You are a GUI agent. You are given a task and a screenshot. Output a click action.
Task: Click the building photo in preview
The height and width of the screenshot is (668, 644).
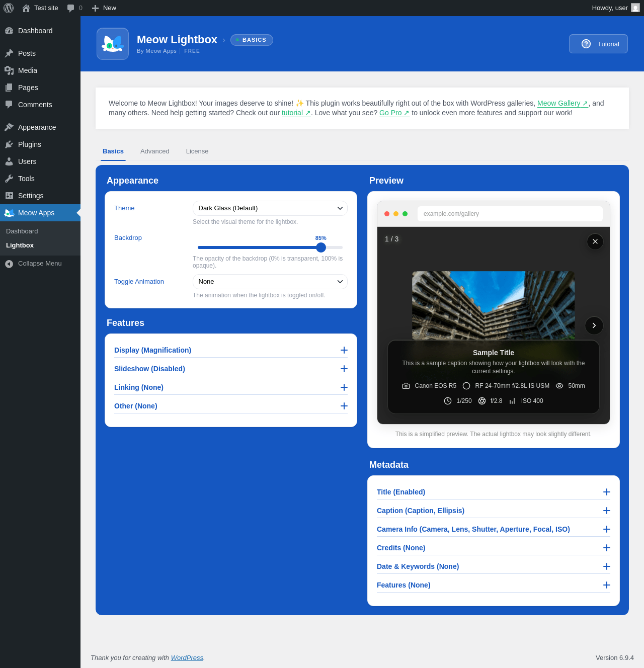coord(494,305)
